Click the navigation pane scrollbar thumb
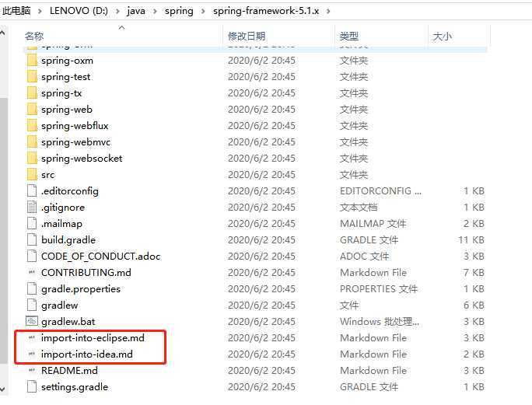 (x=3, y=230)
